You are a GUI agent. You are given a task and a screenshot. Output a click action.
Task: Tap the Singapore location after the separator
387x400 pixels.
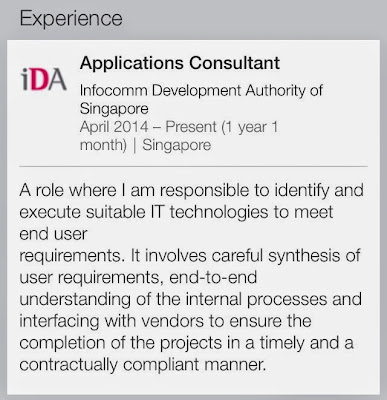coord(177,145)
